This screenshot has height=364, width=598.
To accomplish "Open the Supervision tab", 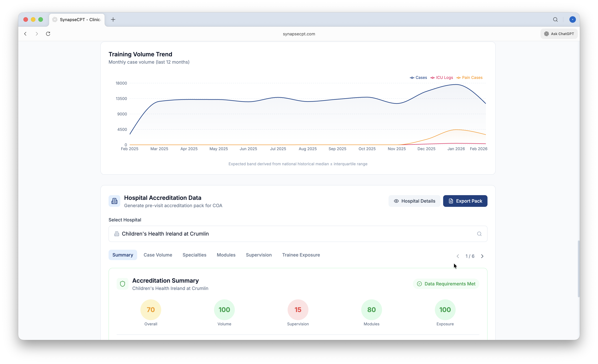I will tap(259, 255).
